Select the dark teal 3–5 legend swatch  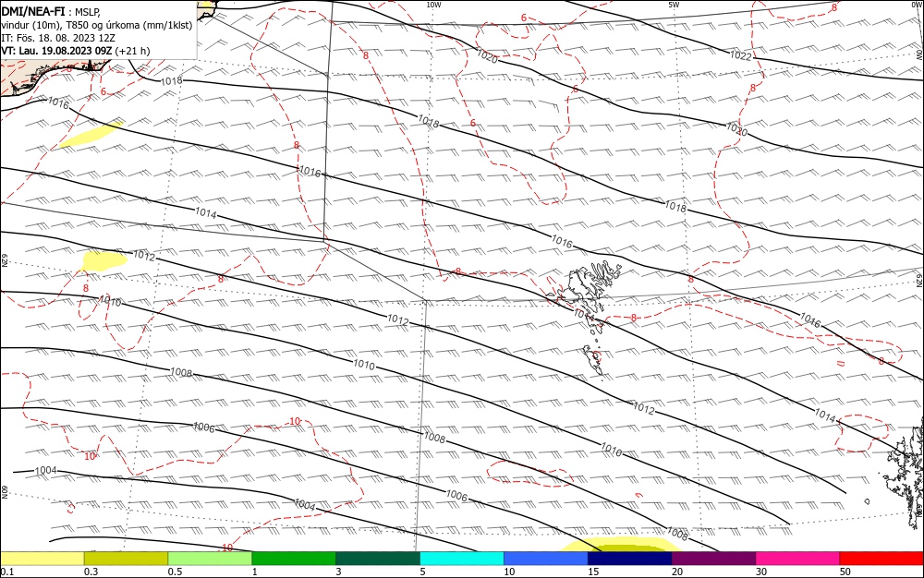pyautogui.click(x=378, y=558)
